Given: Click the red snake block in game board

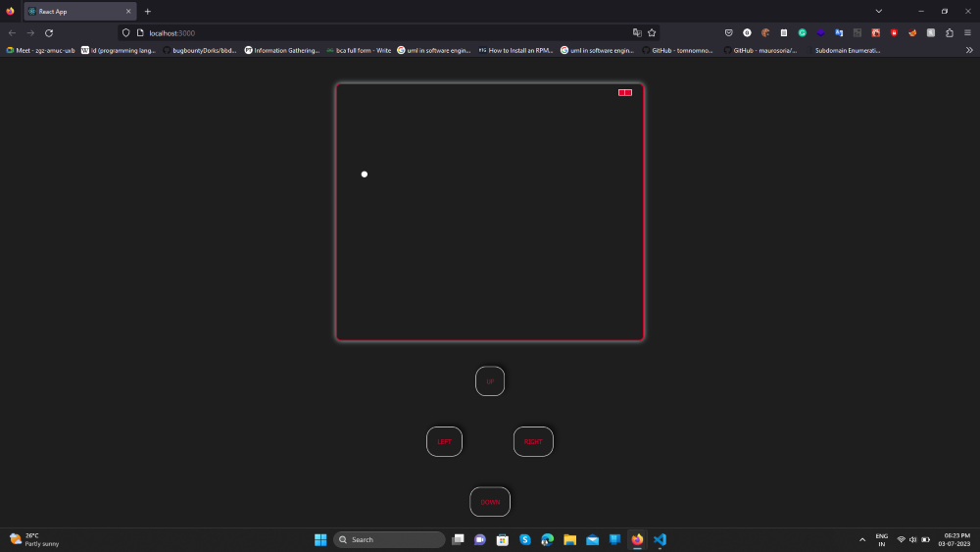Looking at the screenshot, I should tap(625, 92).
